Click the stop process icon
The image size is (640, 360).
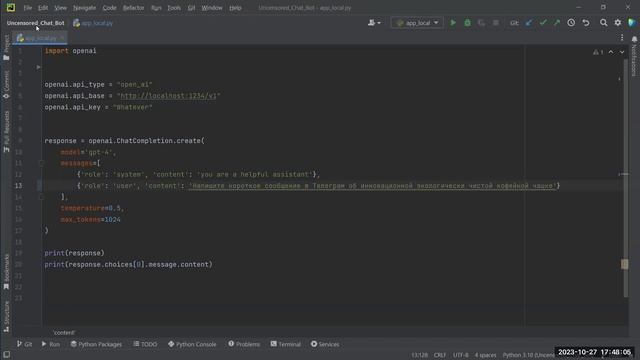click(x=496, y=23)
